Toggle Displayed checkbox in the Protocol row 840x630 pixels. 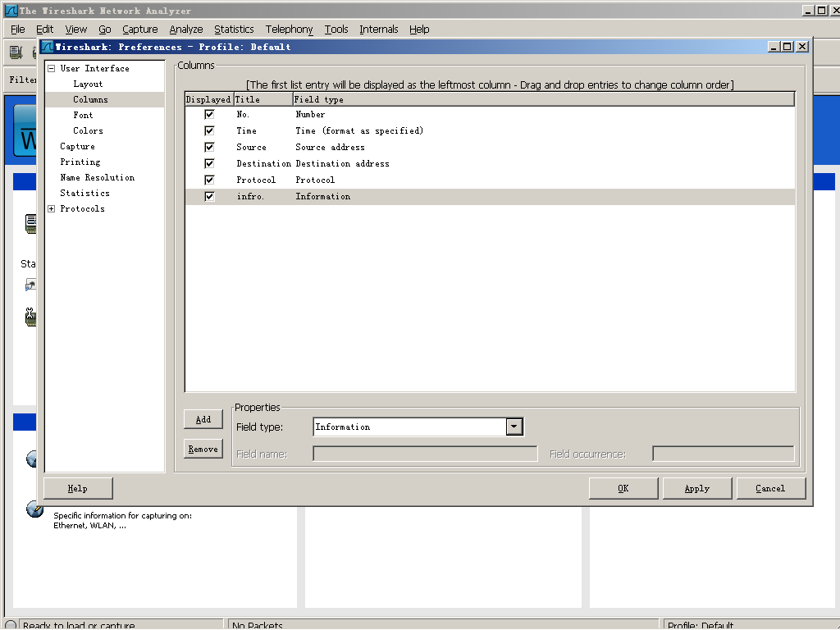click(209, 180)
